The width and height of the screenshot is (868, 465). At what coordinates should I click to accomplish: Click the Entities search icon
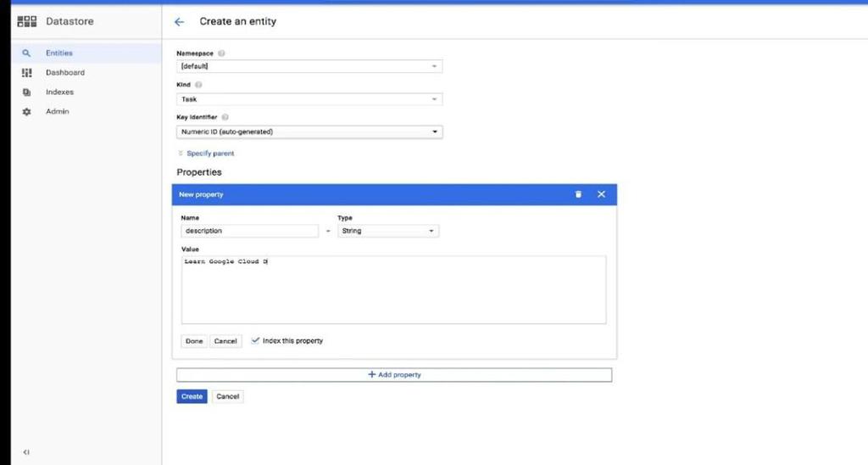click(x=26, y=53)
